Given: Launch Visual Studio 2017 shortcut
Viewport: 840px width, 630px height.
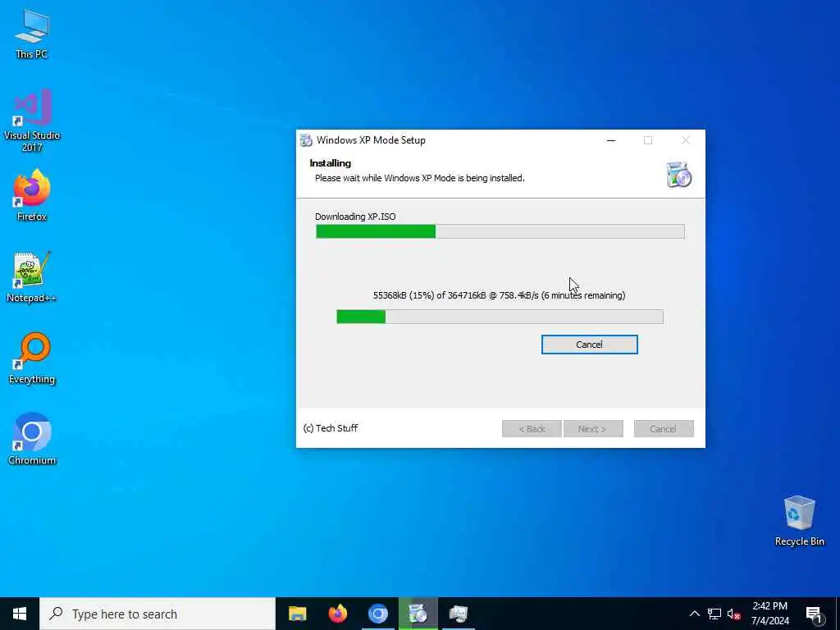Looking at the screenshot, I should (x=32, y=121).
